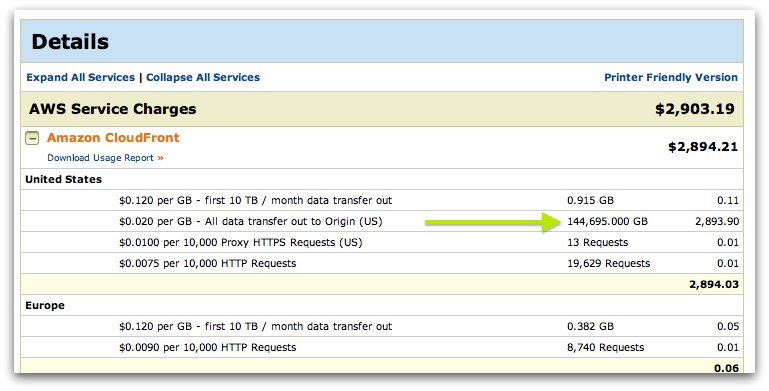Viewport: 769px width, 391px height.
Task: Select the 144,695.000 GB usage value
Action: coord(608,222)
